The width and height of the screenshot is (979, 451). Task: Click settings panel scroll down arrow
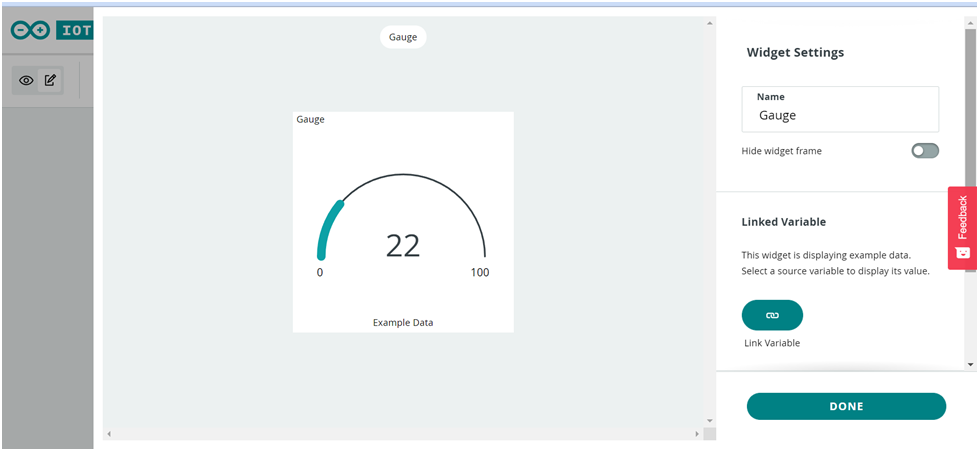[x=970, y=364]
